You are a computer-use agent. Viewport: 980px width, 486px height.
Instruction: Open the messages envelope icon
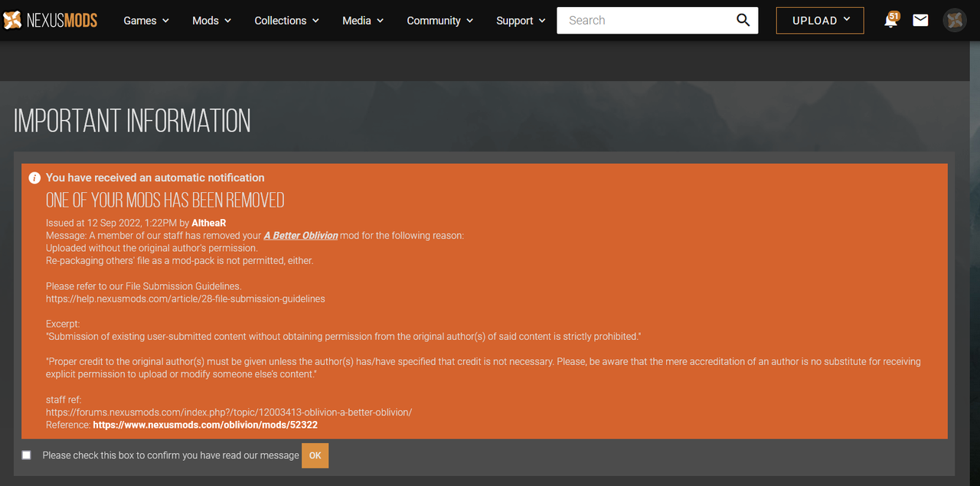point(921,21)
